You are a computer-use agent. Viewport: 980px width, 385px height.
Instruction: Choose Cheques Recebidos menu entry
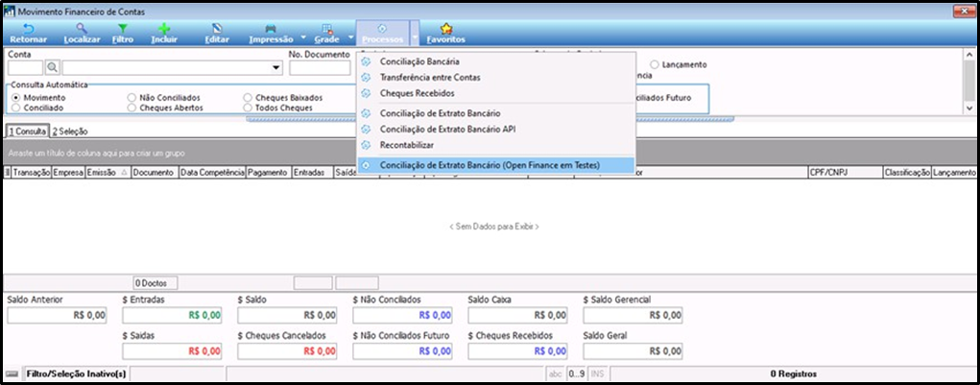coord(417,93)
